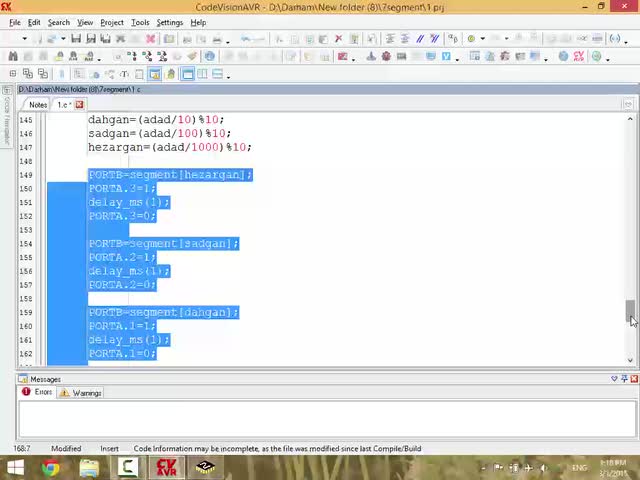640x480 pixels.
Task: Open the Print dropdown arrow
Action: (x=228, y=40)
